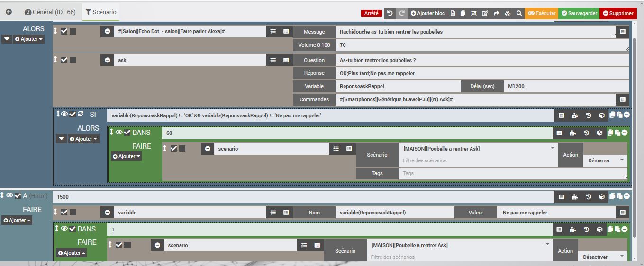Image resolution: width=644 pixels, height=266 pixels.
Task: Go back using the left arrow icon
Action: click(x=9, y=12)
